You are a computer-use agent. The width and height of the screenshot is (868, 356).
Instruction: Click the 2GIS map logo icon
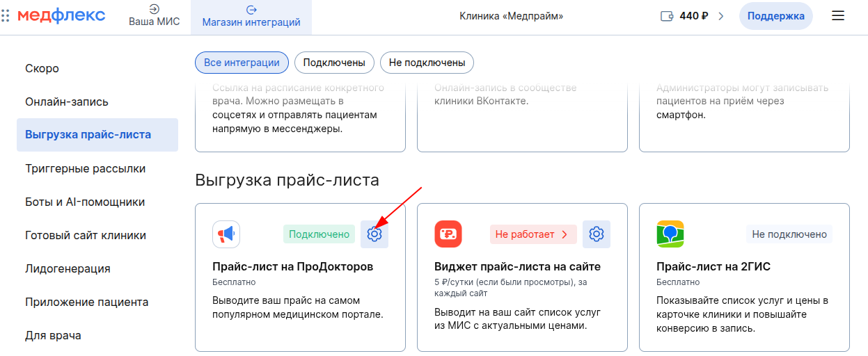point(670,234)
